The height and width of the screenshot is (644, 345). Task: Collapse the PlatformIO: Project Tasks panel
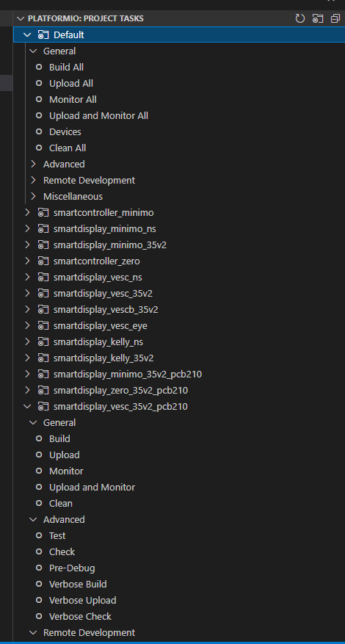tap(20, 18)
